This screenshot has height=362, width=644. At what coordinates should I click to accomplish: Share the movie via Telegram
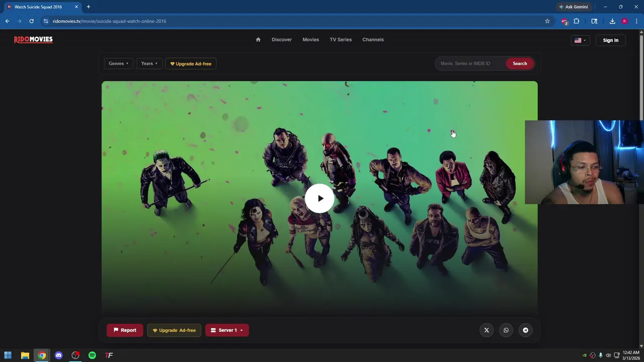point(525,330)
